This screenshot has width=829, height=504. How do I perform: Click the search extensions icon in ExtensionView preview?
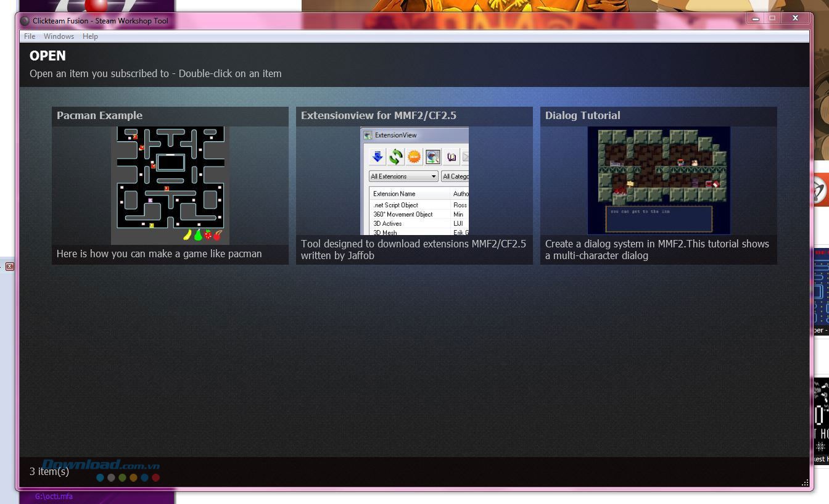[432, 157]
